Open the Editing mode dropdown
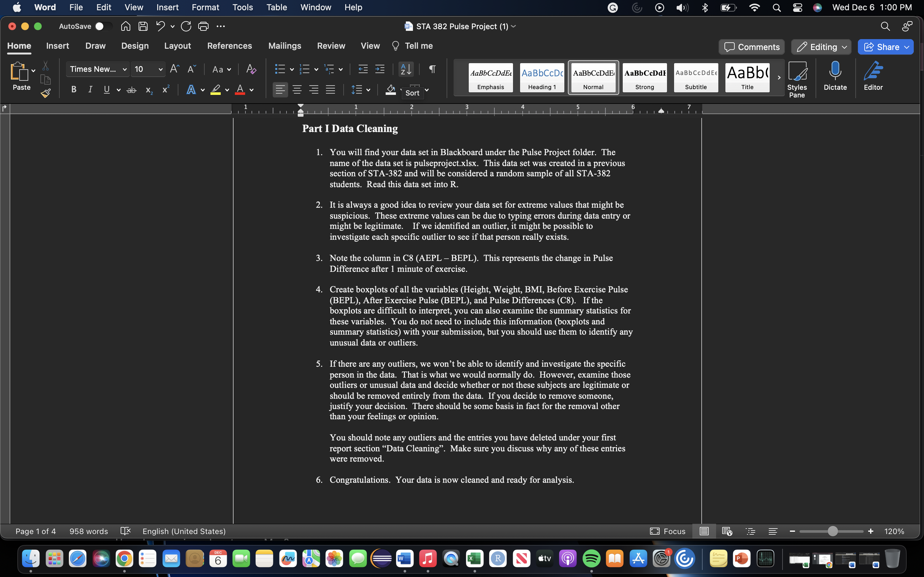This screenshot has height=577, width=924. 821,47
